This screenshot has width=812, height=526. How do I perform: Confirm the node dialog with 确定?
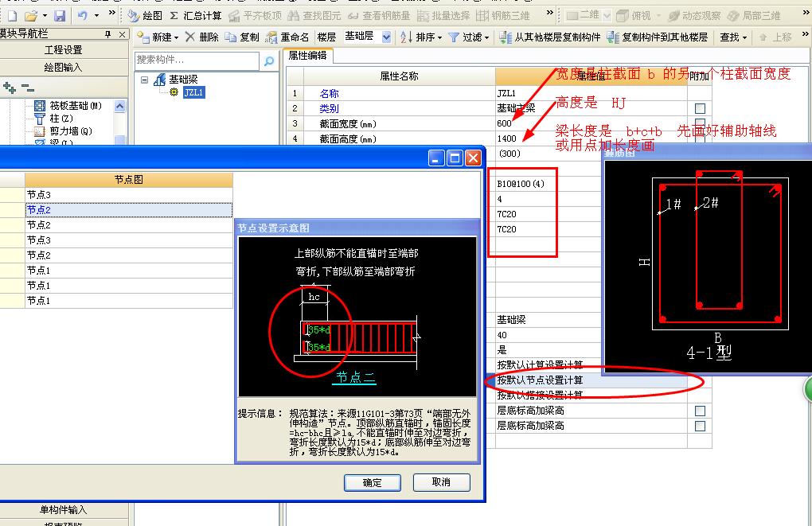coord(372,482)
